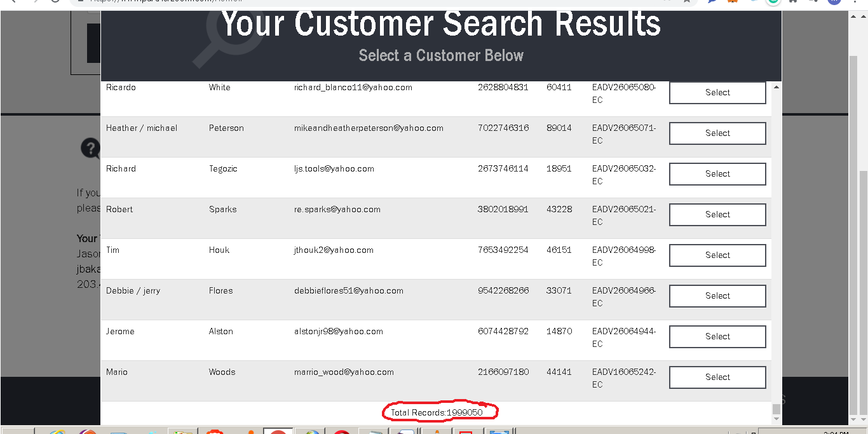This screenshot has width=868, height=434.
Task: Click last name Houk
Action: point(219,250)
